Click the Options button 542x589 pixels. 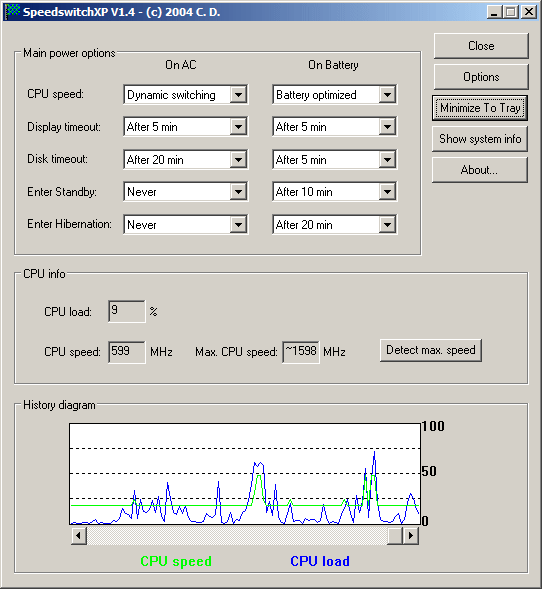coord(481,77)
